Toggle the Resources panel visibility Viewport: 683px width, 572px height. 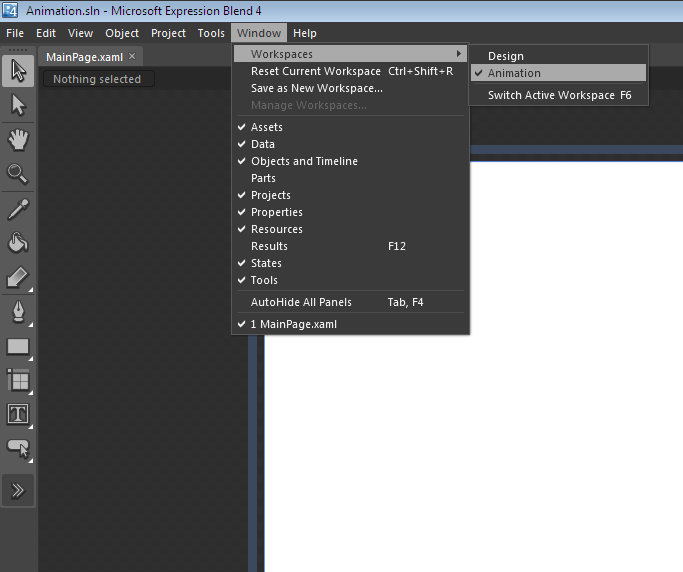click(351, 229)
